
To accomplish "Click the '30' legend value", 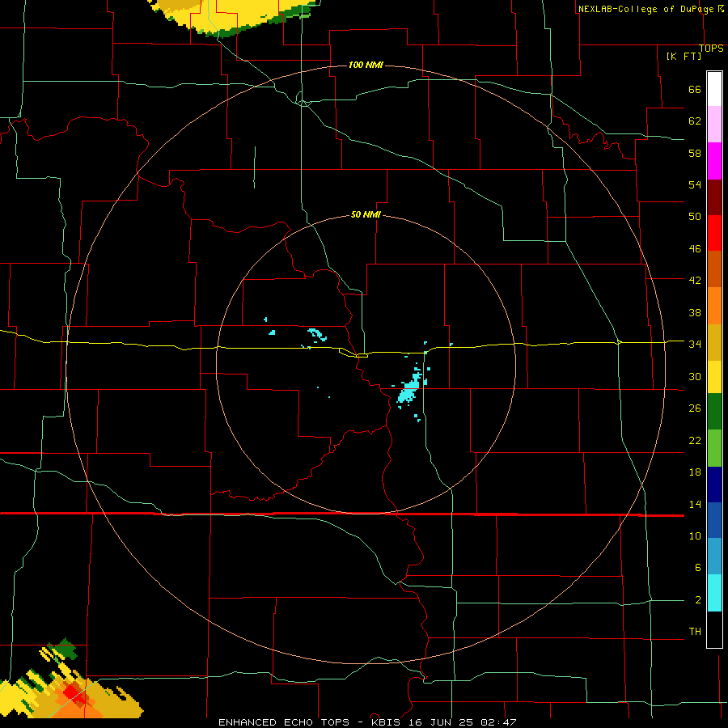I will 695,376.
